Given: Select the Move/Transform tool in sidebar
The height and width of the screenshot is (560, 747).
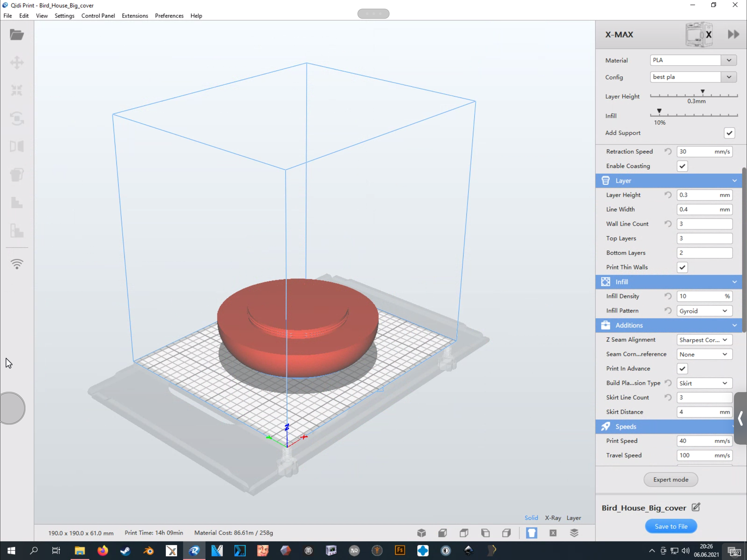Looking at the screenshot, I should 16,63.
